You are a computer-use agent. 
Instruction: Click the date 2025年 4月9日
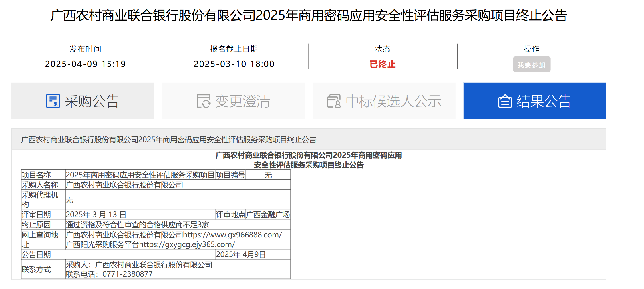pyautogui.click(x=241, y=254)
